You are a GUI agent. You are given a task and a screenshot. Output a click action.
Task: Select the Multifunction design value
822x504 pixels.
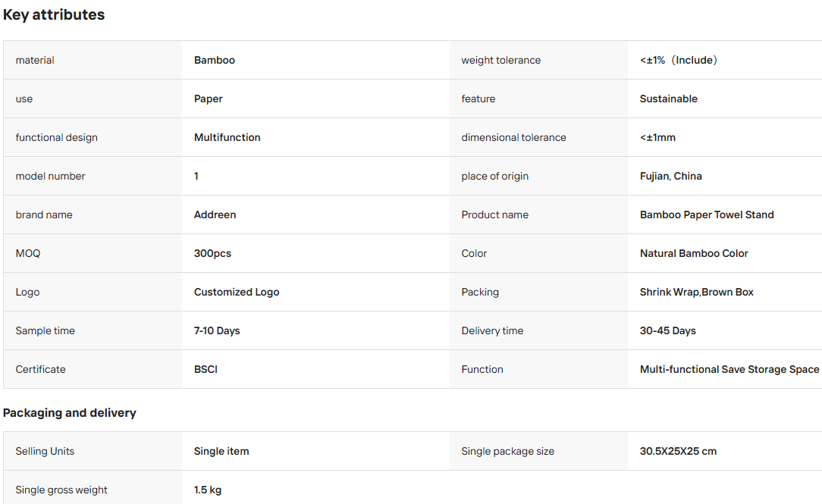227,137
